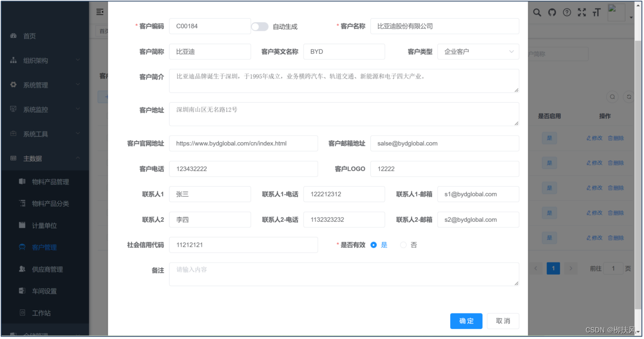
Task: Go to previous page arrow
Action: 536,269
